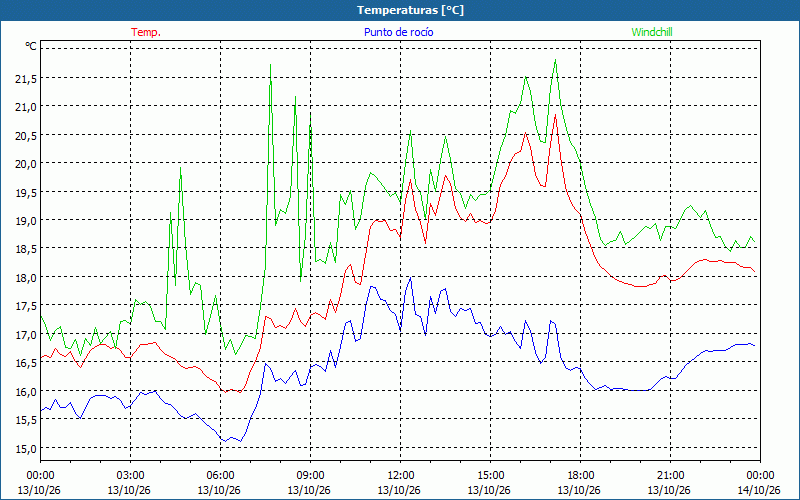Click the 14/10/26 date label
This screenshot has height=500, width=800.
[x=760, y=490]
